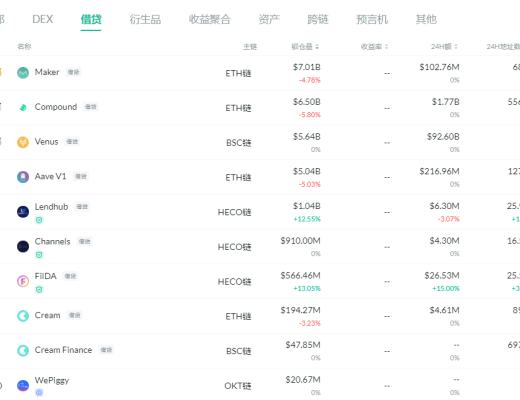520x400 pixels.
Task: Click the Compound project logo icon
Action: (23, 107)
